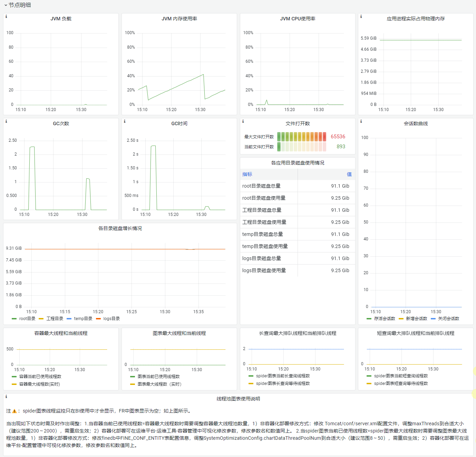
Task: Toggle 容器最大线程数(实时) legend series
Action: pyautogui.click(x=40, y=384)
